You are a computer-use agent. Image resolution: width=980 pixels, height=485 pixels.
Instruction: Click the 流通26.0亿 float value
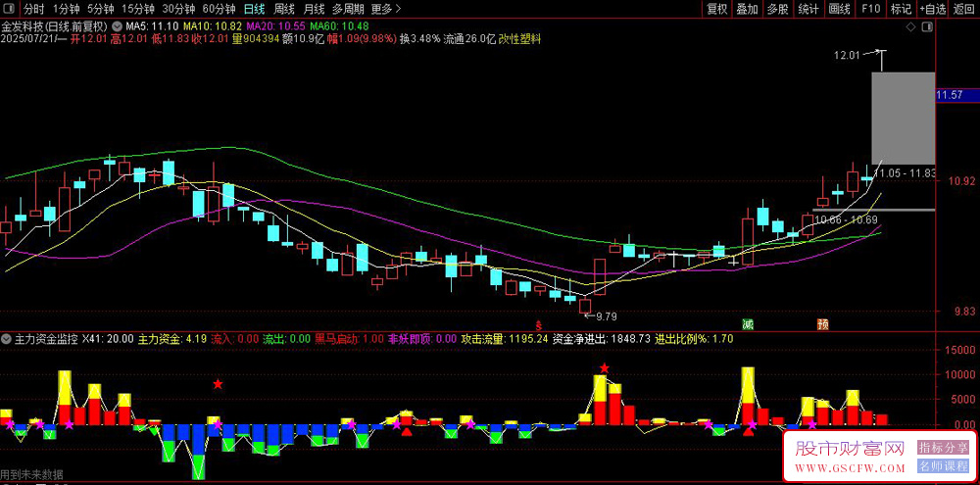click(x=469, y=39)
